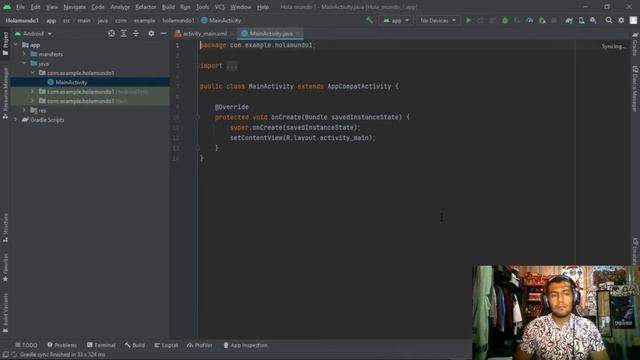Screen dimensions: 640x360
Task: Click the setContentView code line
Action: [x=302, y=138]
